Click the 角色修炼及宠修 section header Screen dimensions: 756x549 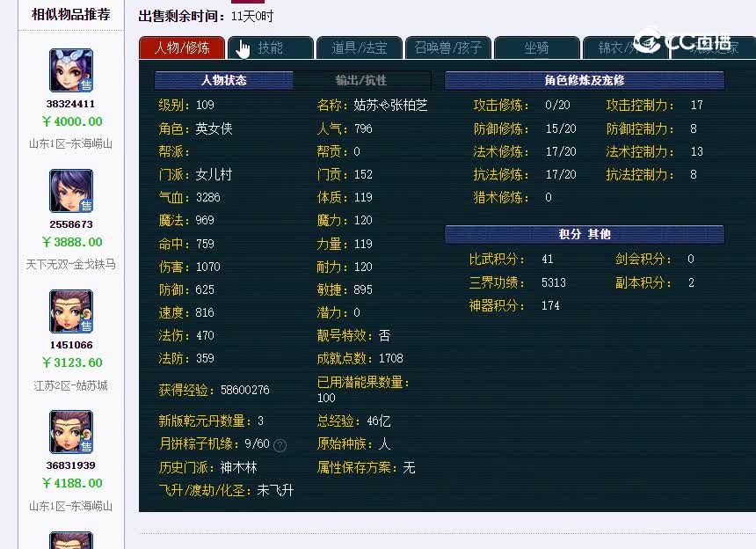(585, 80)
